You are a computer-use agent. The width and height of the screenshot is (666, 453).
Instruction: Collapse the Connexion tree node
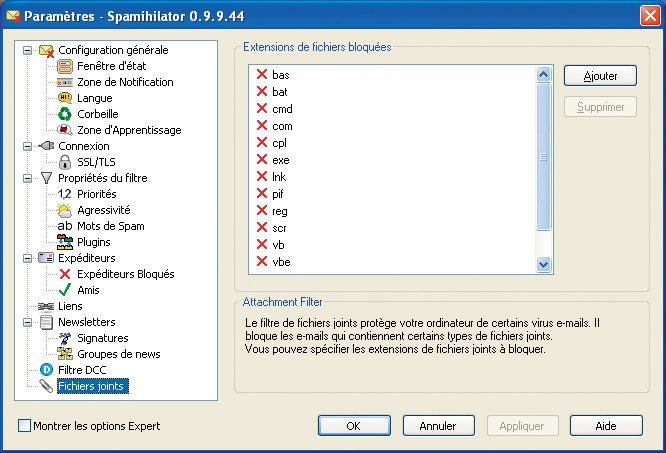click(28, 146)
